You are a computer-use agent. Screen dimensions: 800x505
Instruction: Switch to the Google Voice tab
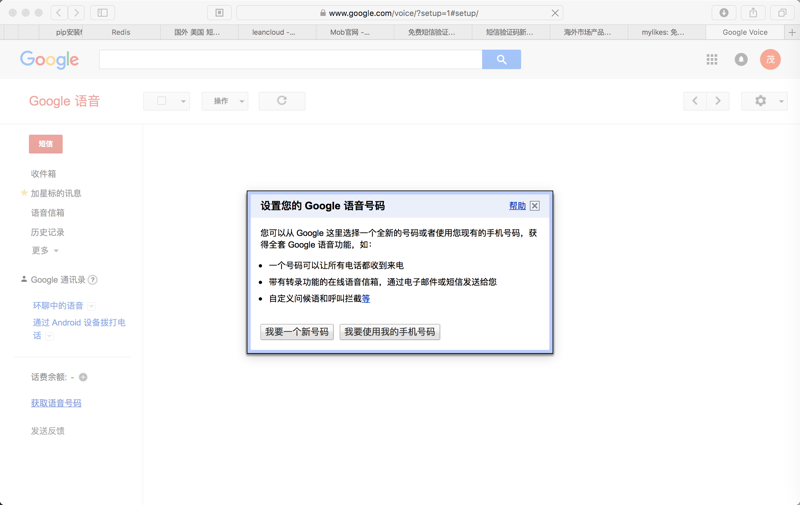point(745,32)
